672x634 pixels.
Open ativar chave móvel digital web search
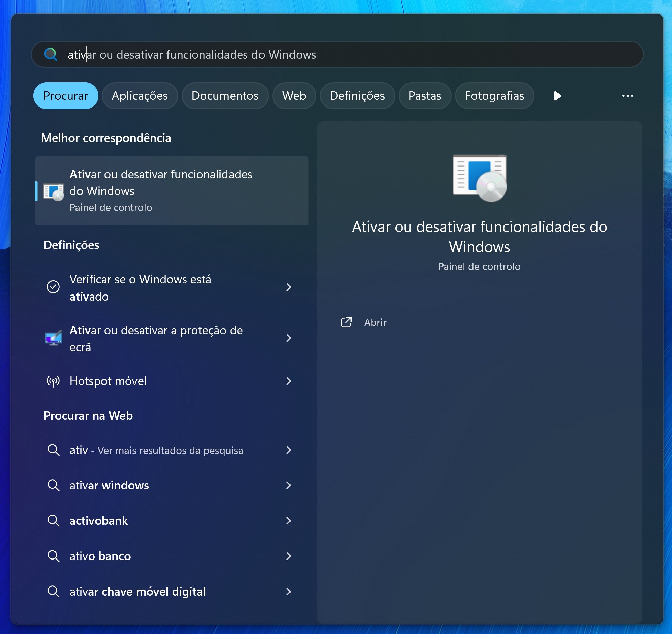[x=137, y=592]
